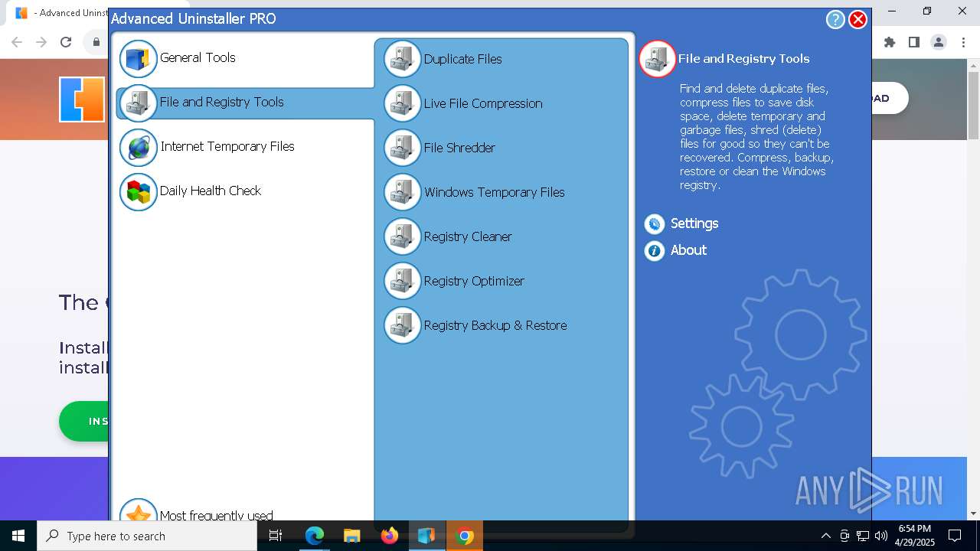Select the Daily Health Check label
Viewport: 980px width, 551px height.
211,191
